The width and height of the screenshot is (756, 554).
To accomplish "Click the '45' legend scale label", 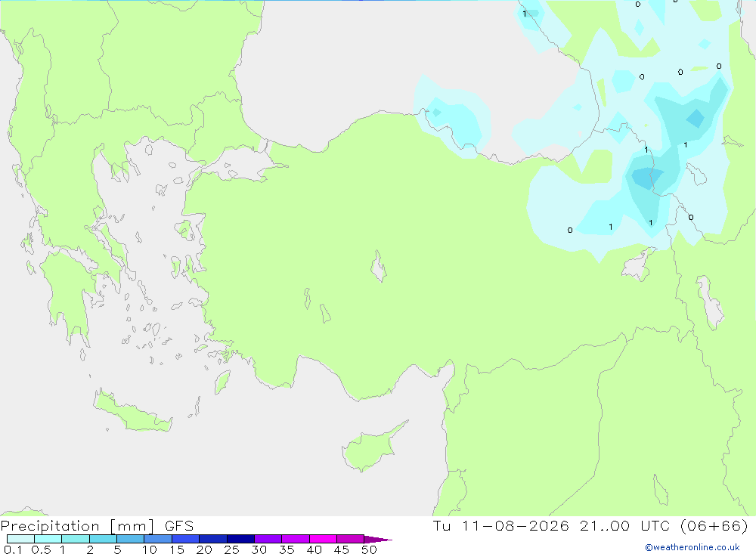I will [x=342, y=549].
